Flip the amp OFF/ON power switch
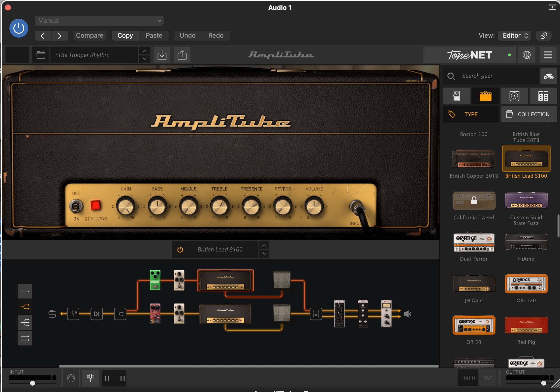 75,206
